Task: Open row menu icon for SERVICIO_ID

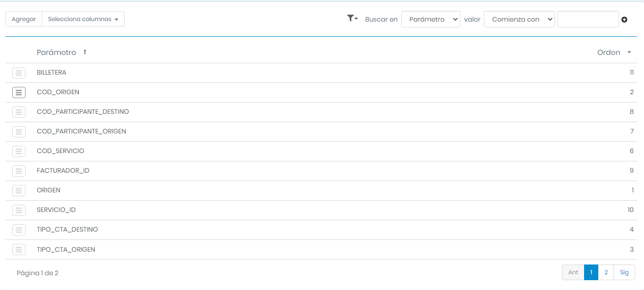Action: pyautogui.click(x=19, y=210)
